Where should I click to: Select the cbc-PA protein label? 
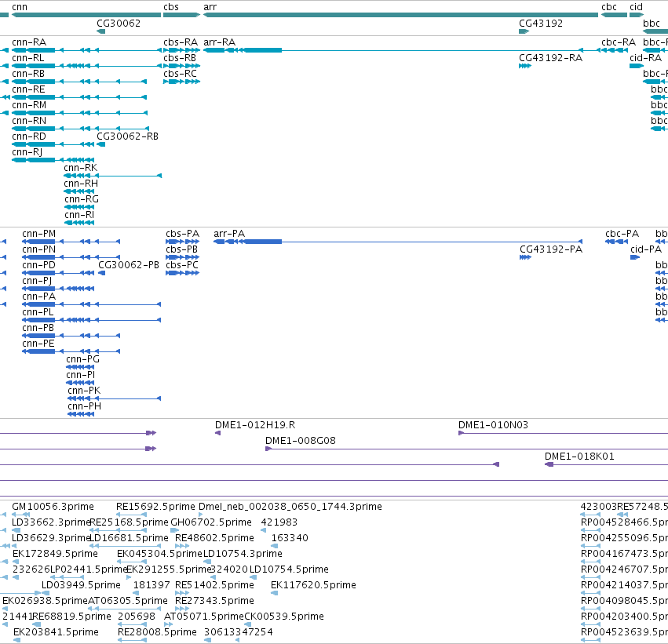[x=622, y=234]
